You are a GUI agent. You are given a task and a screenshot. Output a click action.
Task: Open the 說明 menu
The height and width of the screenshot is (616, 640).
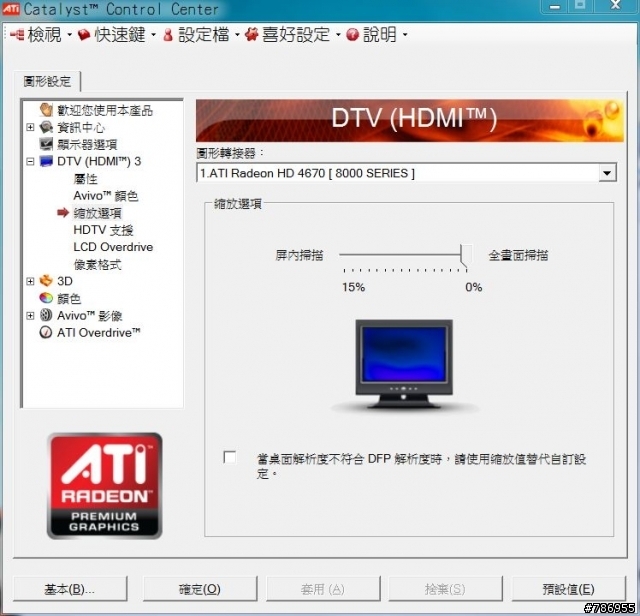pyautogui.click(x=377, y=35)
